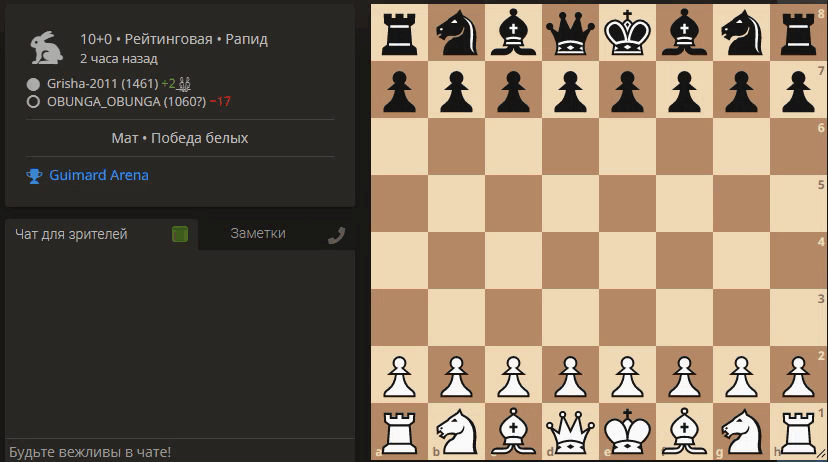This screenshot has height=462, width=828.
Task: Click the board resize handle at the corner
Action: 822,454
